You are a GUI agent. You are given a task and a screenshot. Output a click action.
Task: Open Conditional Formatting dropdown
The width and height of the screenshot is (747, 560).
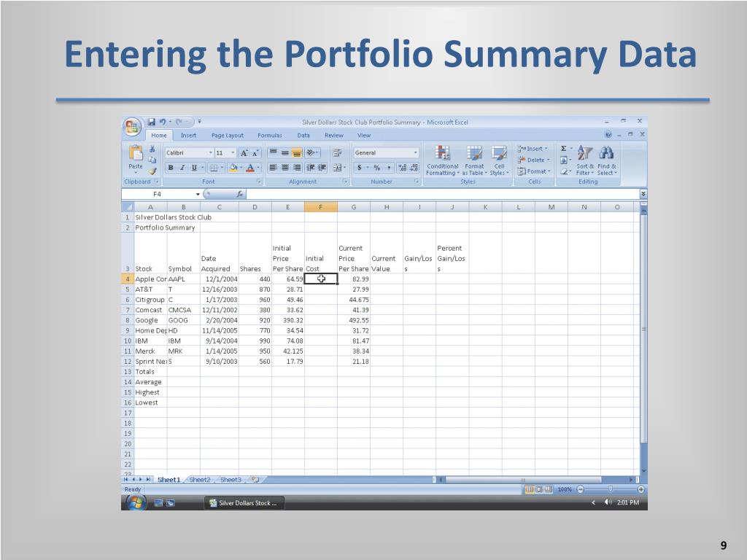[443, 160]
